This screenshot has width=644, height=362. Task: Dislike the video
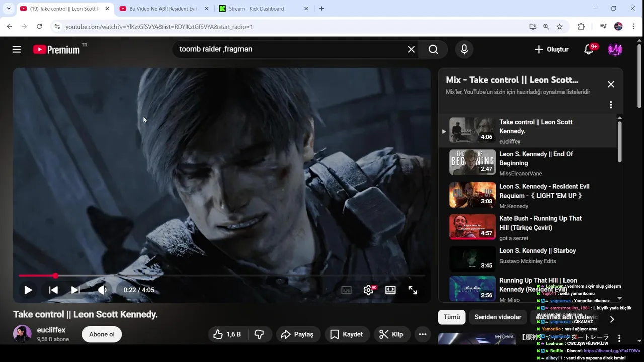coord(259,334)
